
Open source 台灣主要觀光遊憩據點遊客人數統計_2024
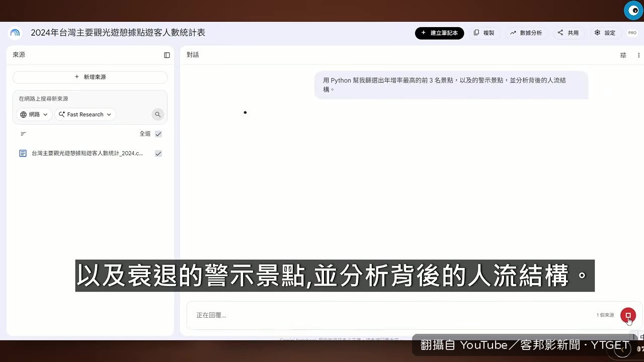click(88, 153)
